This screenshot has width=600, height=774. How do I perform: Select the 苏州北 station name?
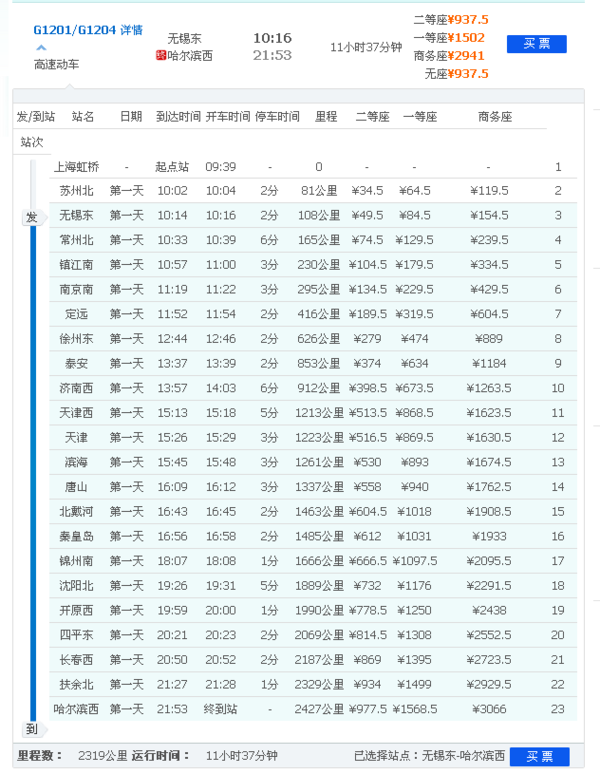76,191
